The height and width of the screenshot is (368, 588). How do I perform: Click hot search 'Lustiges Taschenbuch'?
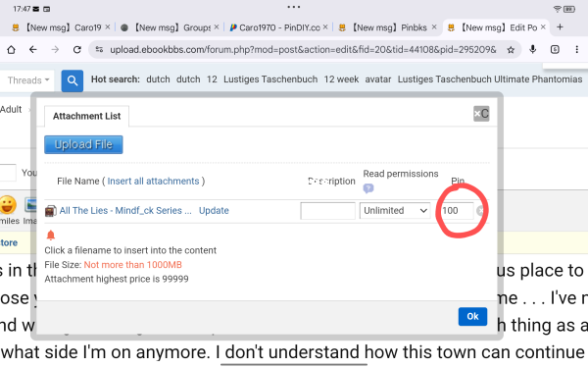tap(270, 79)
